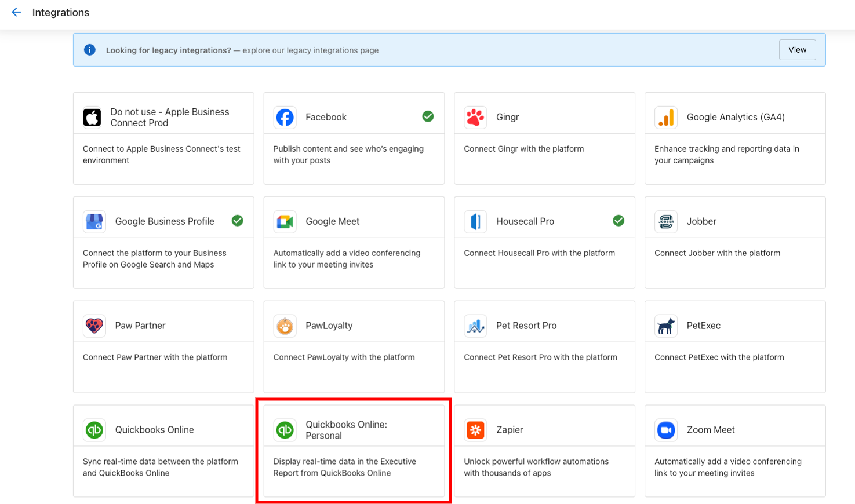This screenshot has width=855, height=504.
Task: Open the Gingr integration title
Action: 507,117
